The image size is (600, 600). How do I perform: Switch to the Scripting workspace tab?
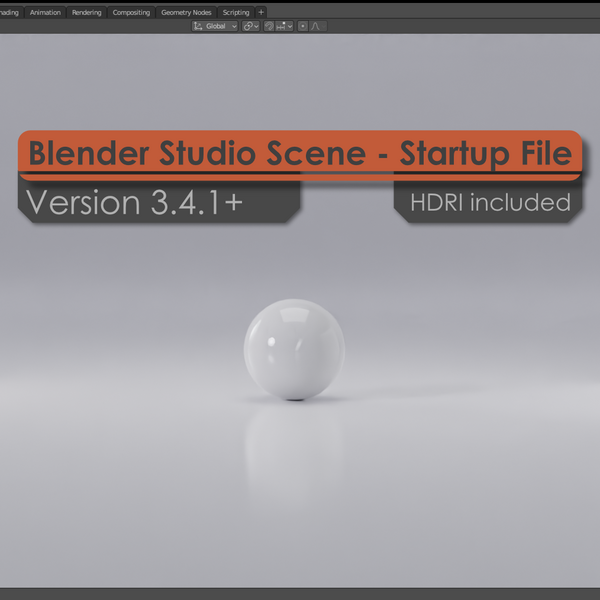[236, 12]
